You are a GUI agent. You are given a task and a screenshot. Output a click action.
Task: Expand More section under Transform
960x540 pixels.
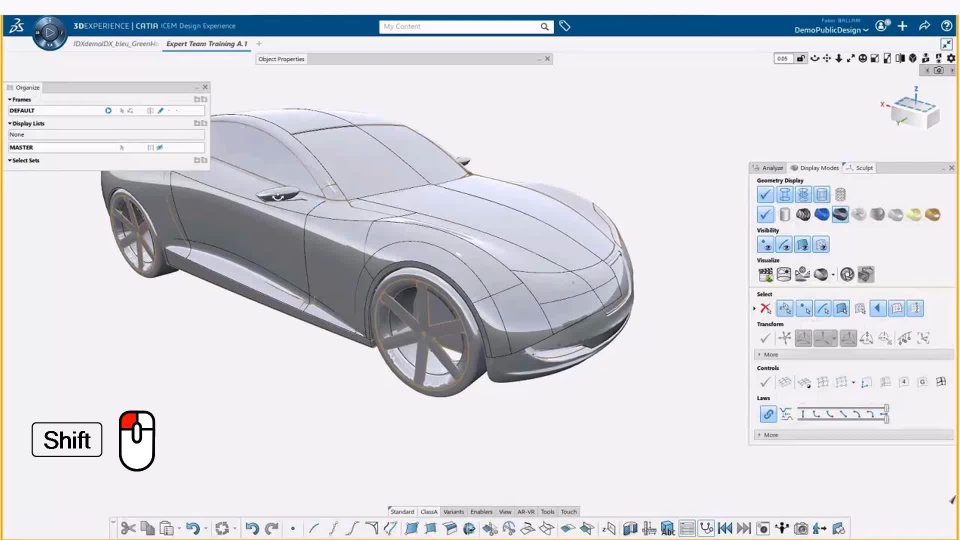[770, 355]
